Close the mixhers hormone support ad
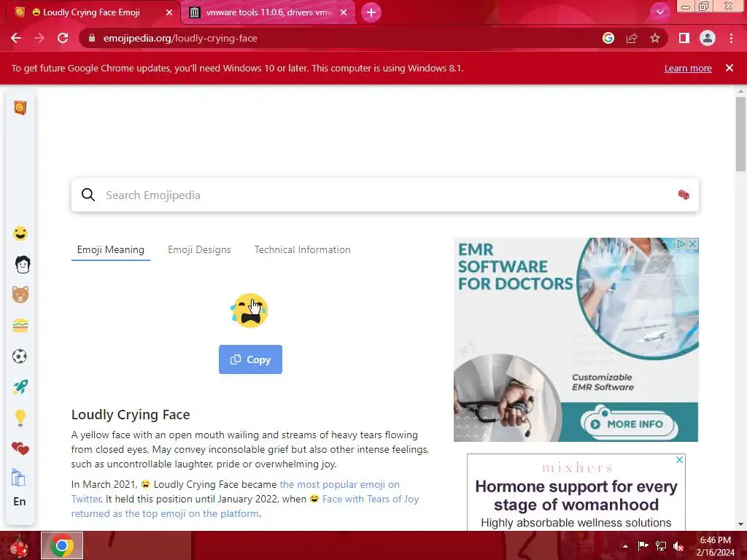This screenshot has width=747, height=560. pos(680,459)
